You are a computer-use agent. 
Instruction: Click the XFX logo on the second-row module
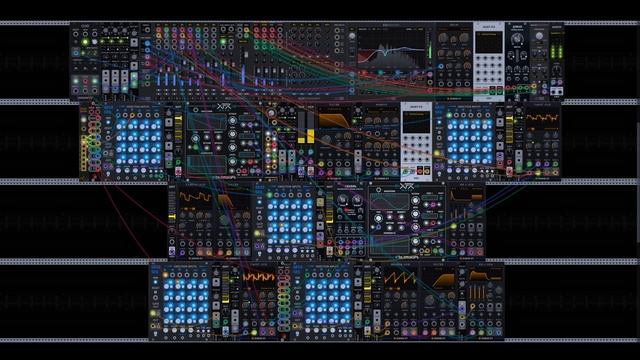pyautogui.click(x=223, y=107)
